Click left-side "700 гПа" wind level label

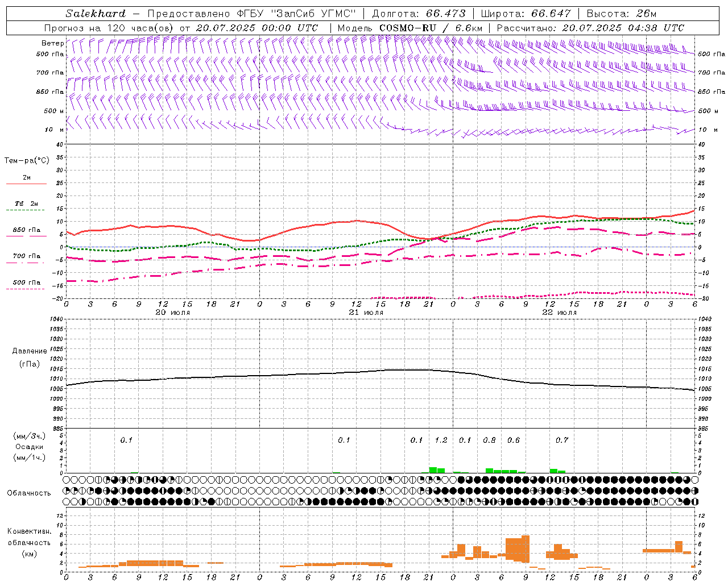50,73
